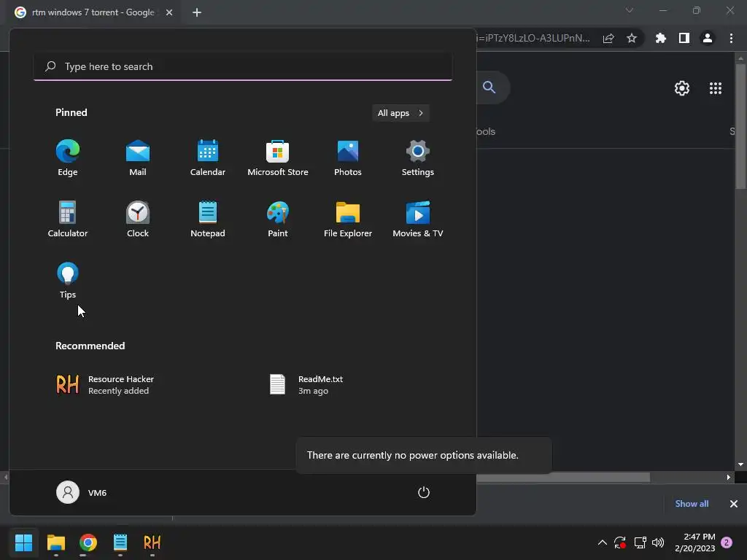Open File Explorer from the taskbar
Image resolution: width=747 pixels, height=560 pixels.
coord(55,542)
